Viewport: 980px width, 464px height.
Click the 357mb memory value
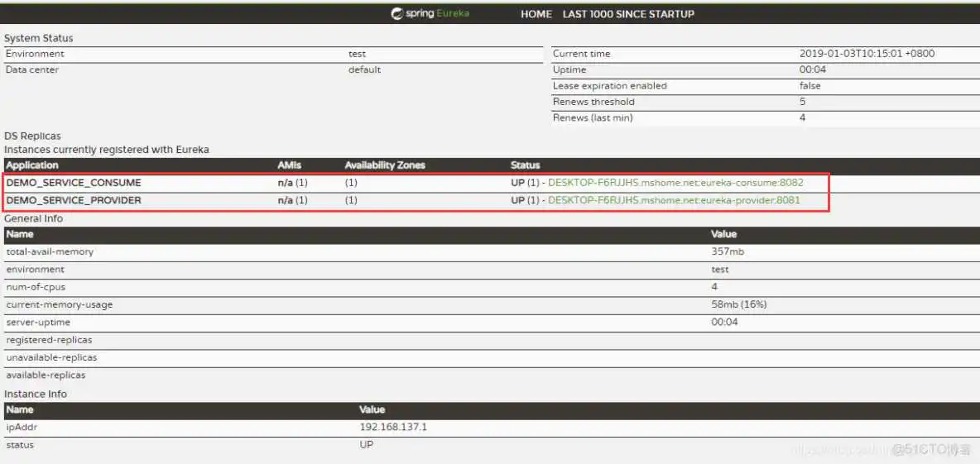[728, 251]
